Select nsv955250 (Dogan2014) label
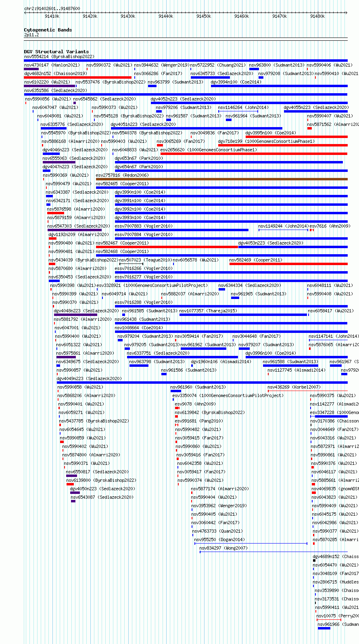 219,539
